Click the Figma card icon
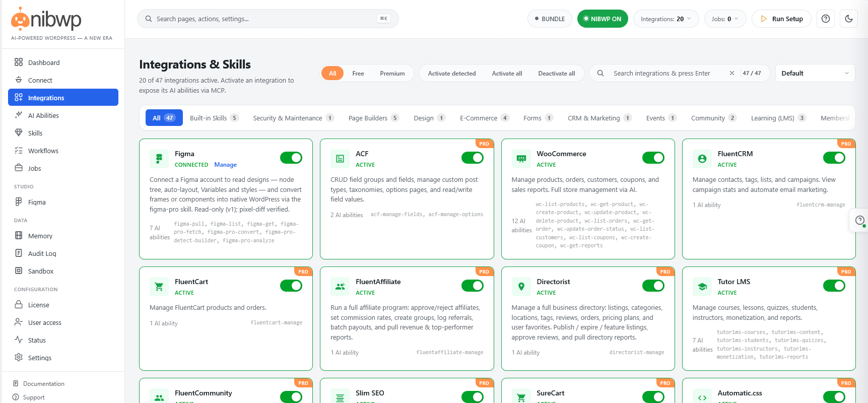This screenshot has height=403, width=868. point(159,158)
